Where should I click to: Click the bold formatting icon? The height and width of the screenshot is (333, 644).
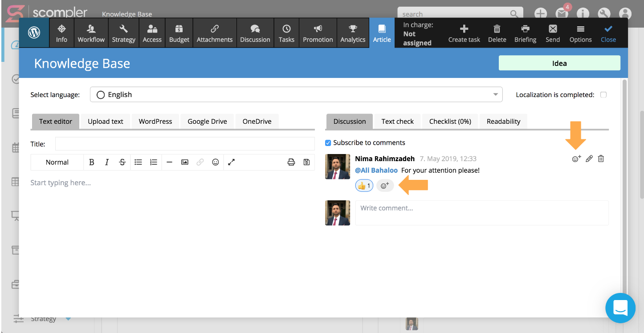point(92,162)
